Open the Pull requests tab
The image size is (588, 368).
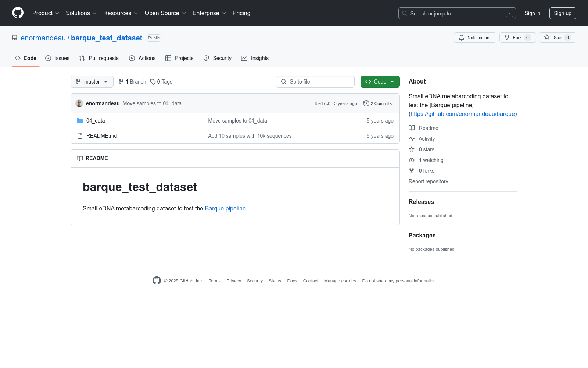[99, 58]
